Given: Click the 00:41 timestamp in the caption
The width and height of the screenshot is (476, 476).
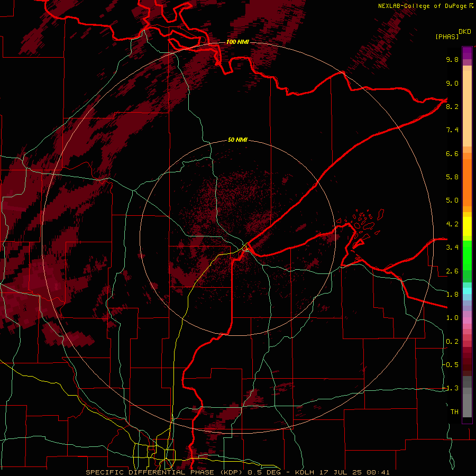Looking at the screenshot, I should [378, 472].
